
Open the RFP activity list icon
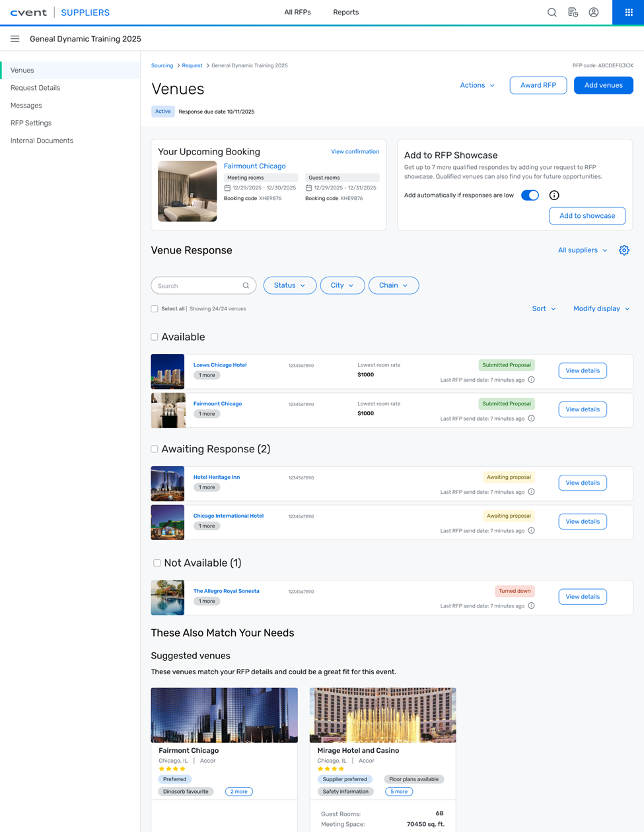(x=573, y=13)
